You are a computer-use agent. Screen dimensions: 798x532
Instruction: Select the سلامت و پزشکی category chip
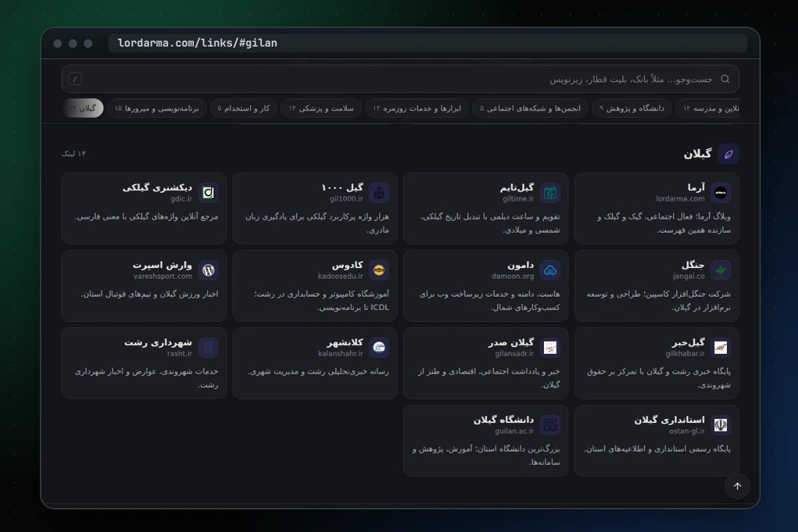pyautogui.click(x=321, y=108)
